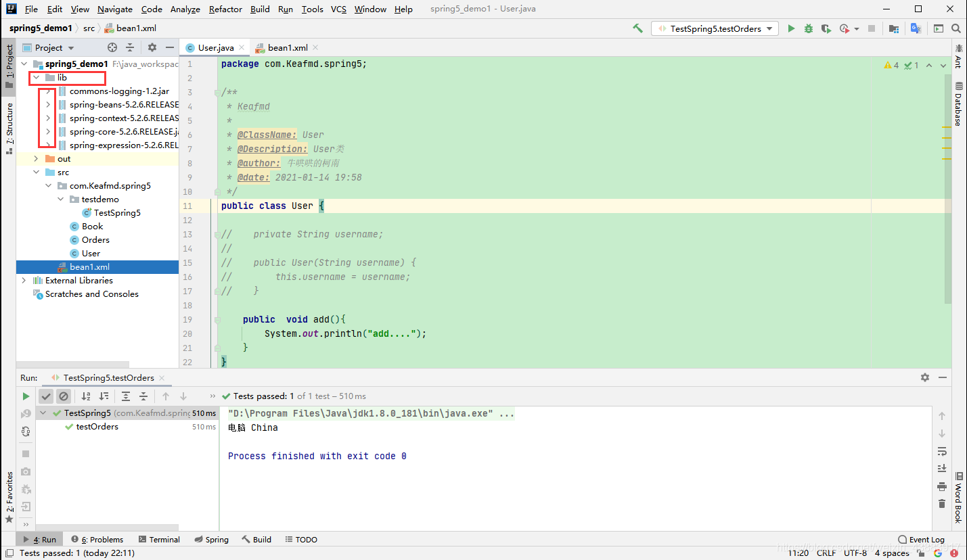Build the project with the hammer icon

(x=637, y=28)
